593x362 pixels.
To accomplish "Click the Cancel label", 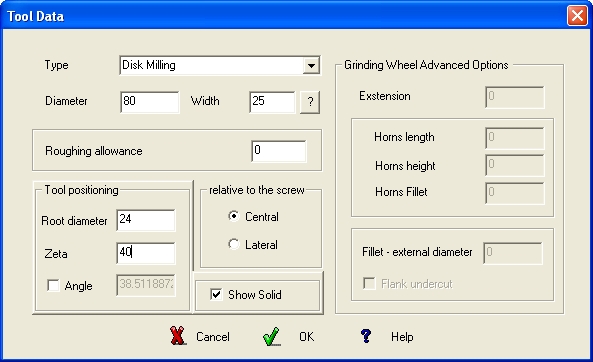I will pos(213,337).
